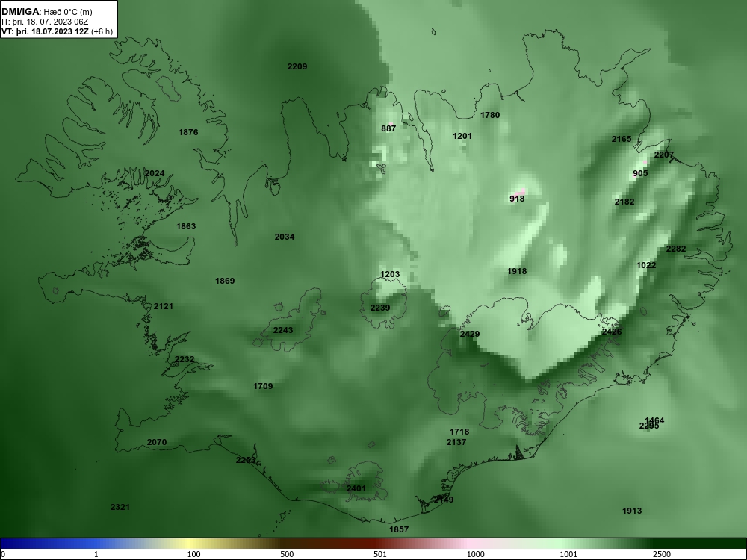
Task: Pick the 1709 label
Action: tap(263, 386)
